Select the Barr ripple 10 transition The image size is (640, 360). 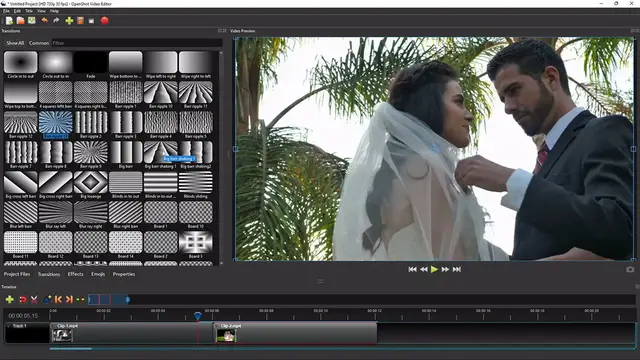click(x=161, y=95)
